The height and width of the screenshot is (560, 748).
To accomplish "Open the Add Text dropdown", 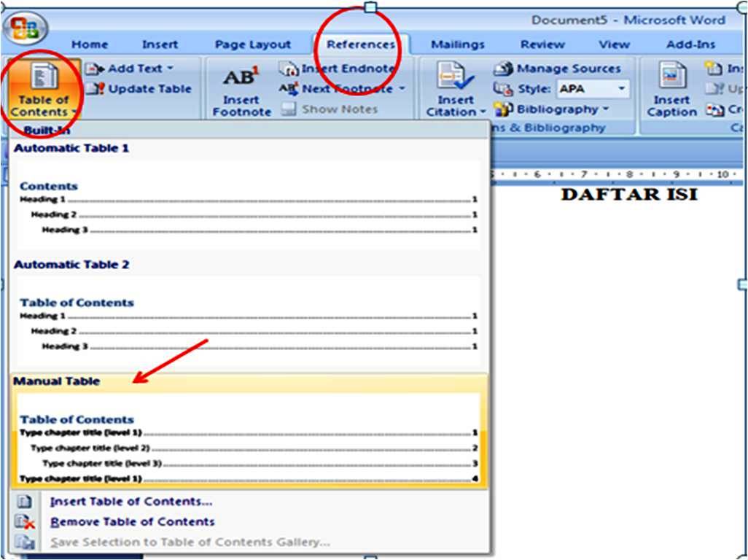I will [130, 69].
